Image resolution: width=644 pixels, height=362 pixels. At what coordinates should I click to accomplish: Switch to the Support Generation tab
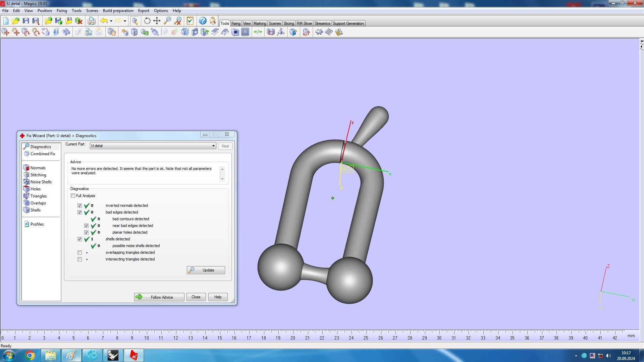point(348,23)
